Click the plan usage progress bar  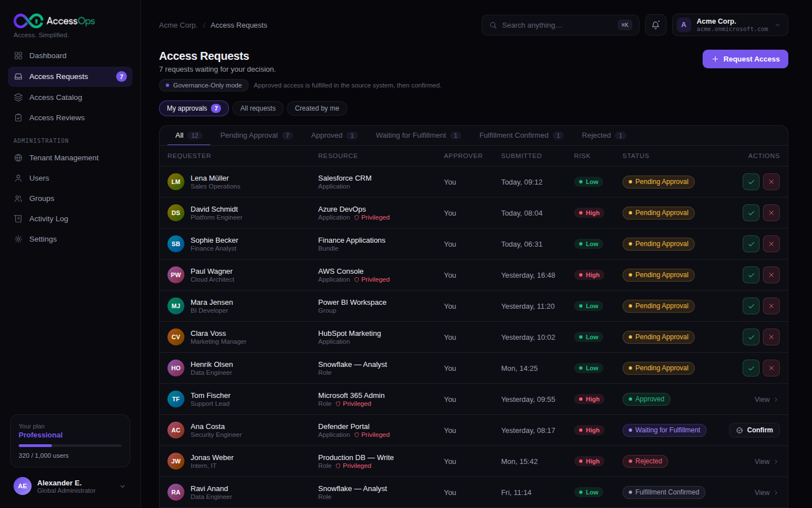70,446
